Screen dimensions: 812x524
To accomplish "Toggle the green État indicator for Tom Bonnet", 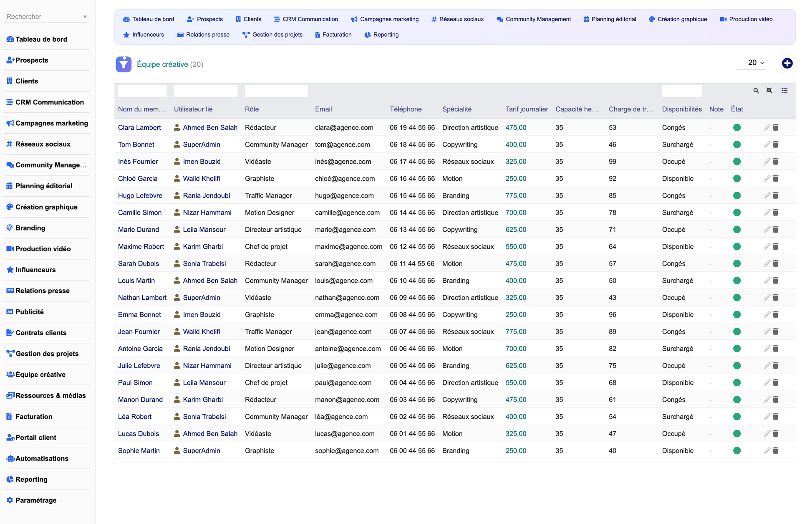I will click(737, 144).
